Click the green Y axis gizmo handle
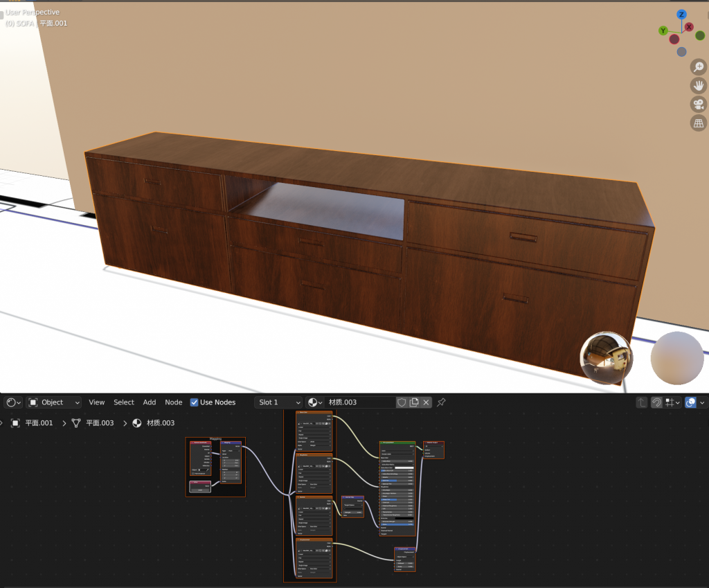The image size is (709, 588). 663,30
